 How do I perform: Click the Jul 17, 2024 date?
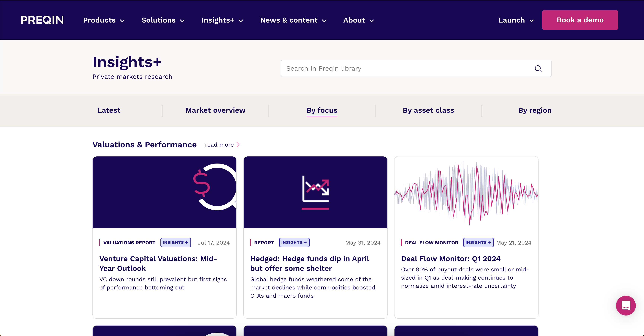point(214,243)
